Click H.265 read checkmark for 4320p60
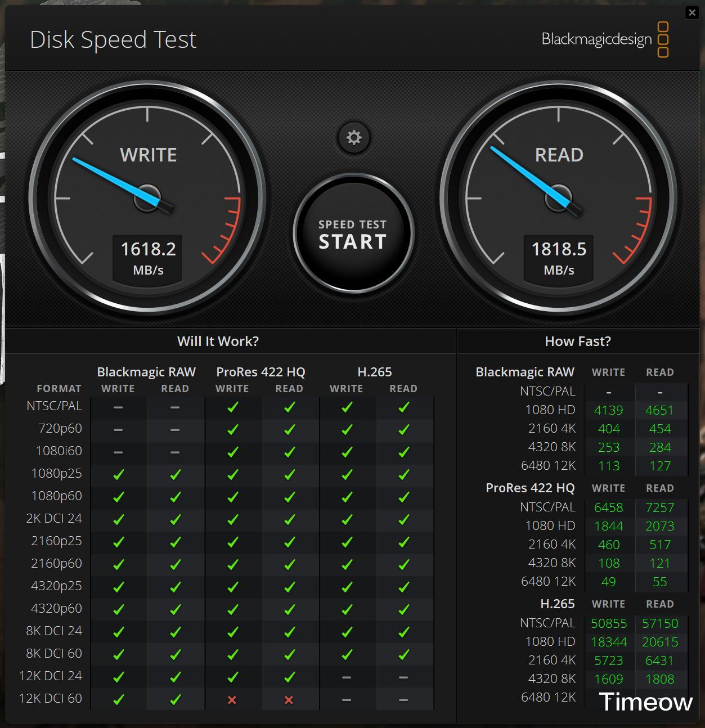Screen dimensions: 705x728 [403, 609]
